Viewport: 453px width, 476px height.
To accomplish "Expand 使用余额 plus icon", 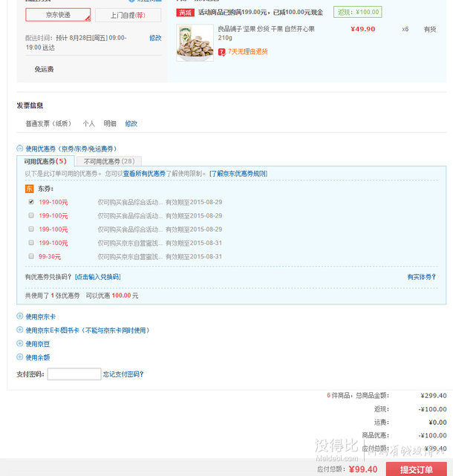I will click(20, 357).
